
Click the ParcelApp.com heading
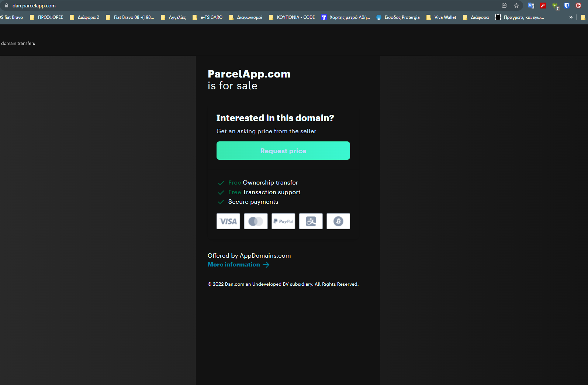249,74
